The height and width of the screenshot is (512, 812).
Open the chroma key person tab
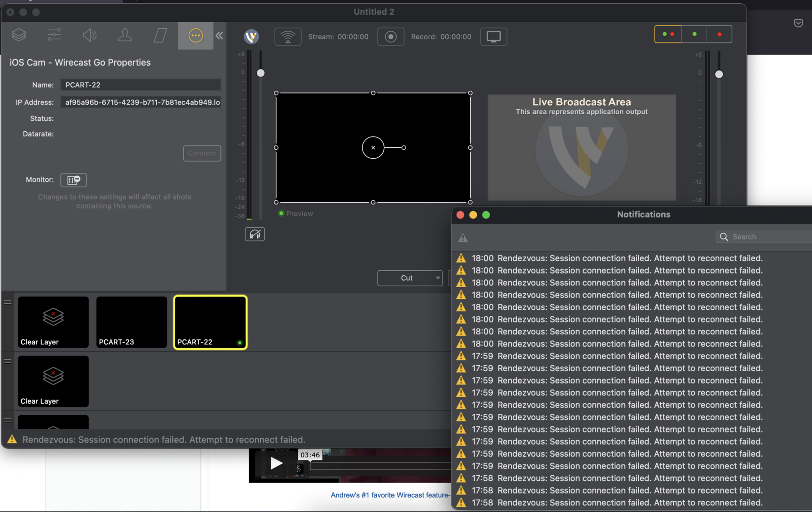pos(125,35)
